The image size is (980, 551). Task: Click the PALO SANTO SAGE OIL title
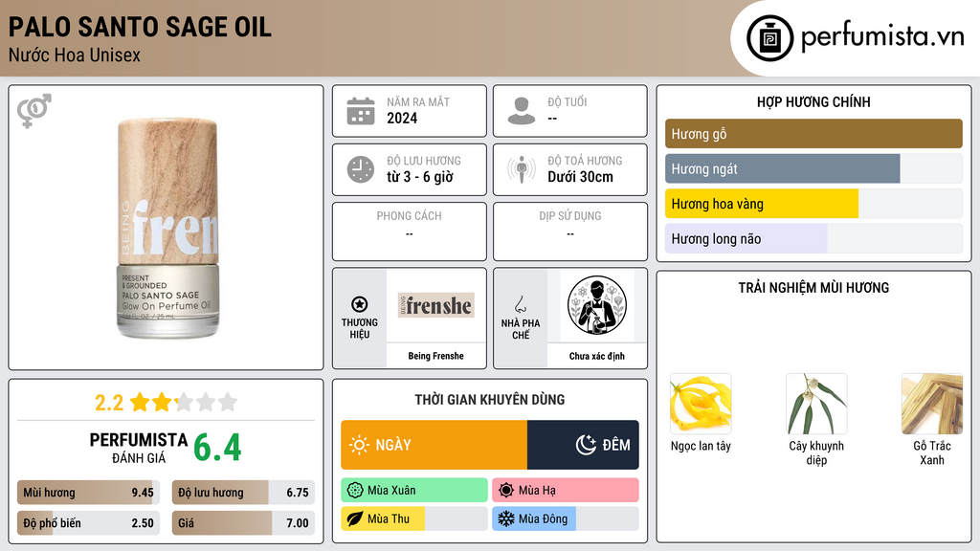(140, 27)
